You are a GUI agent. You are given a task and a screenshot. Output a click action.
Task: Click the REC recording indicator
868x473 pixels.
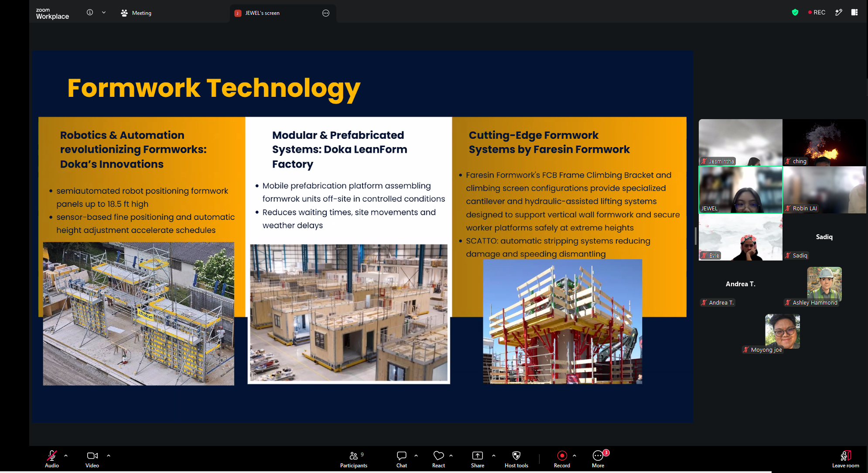pos(817,13)
